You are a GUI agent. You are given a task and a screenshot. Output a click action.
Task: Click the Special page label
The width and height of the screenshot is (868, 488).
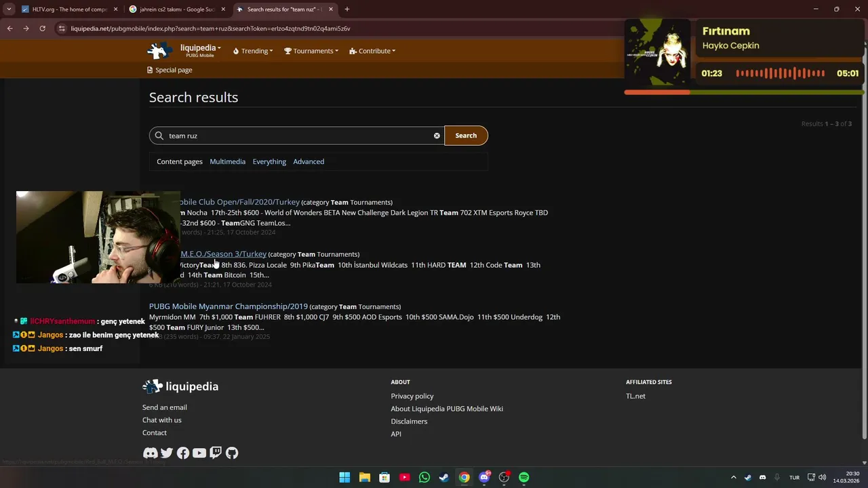pyautogui.click(x=170, y=70)
